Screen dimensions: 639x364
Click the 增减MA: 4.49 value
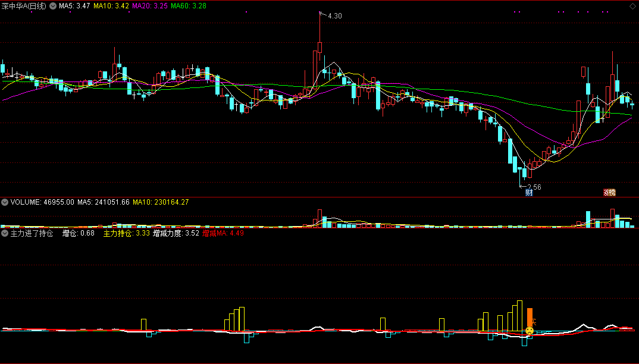pyautogui.click(x=223, y=234)
